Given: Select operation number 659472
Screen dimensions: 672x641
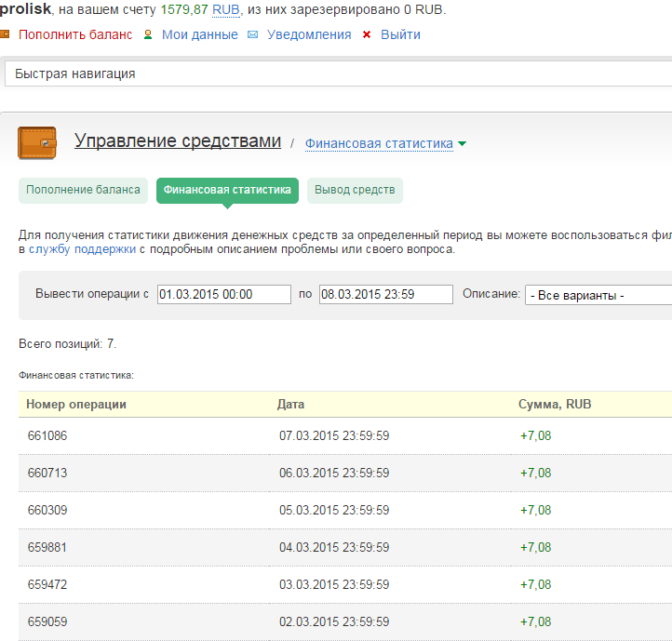Looking at the screenshot, I should point(47,585).
